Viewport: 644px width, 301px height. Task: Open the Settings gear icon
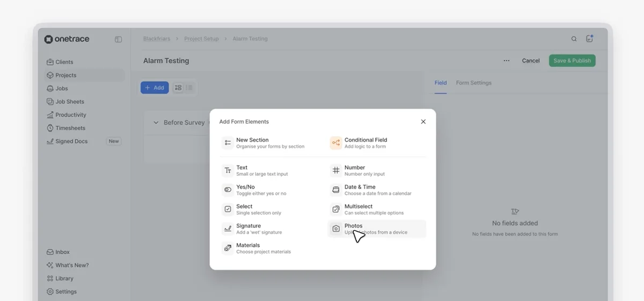pos(50,292)
